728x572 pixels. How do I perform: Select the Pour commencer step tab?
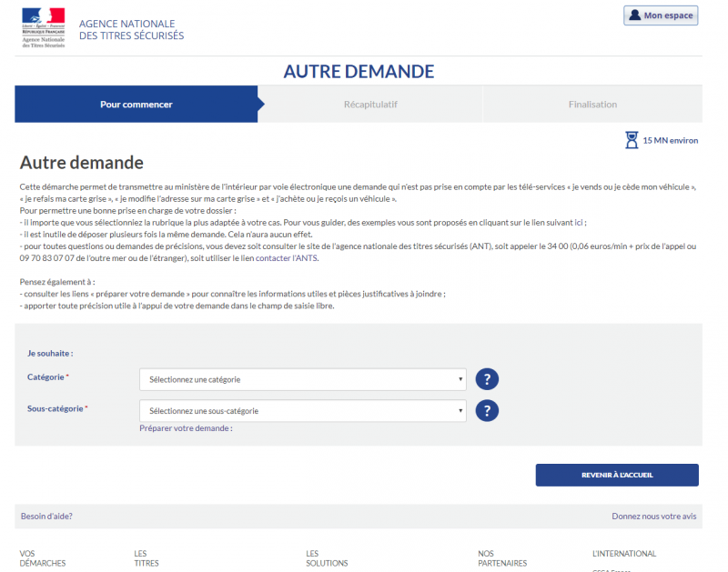coord(136,105)
